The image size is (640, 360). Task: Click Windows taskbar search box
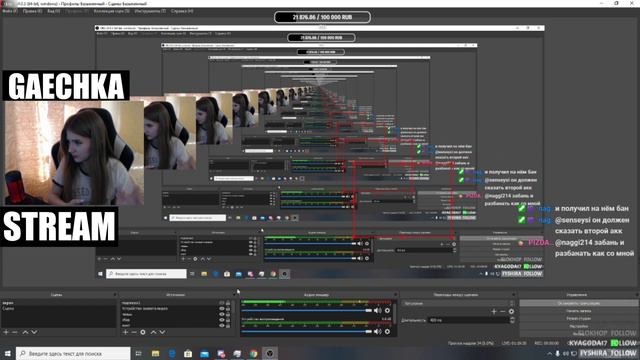click(73, 353)
